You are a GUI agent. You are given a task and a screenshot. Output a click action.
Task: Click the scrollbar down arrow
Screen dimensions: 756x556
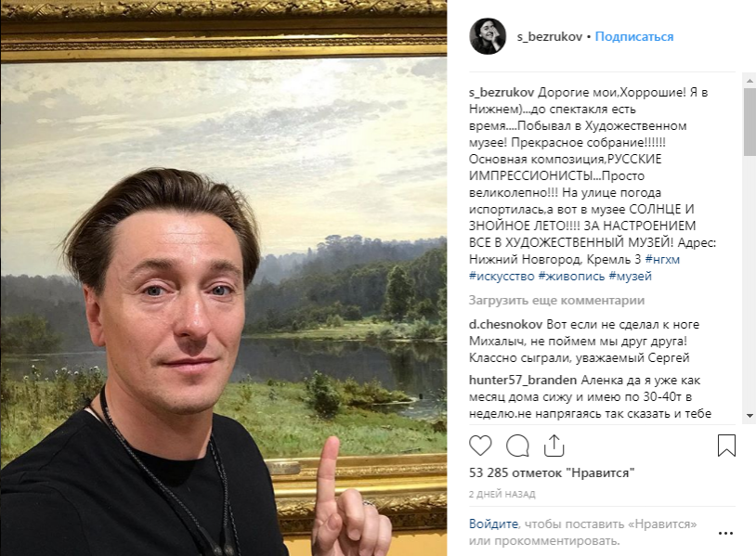pyautogui.click(x=749, y=415)
